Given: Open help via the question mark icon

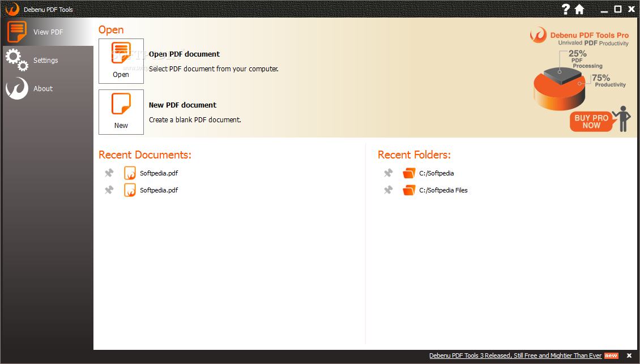Looking at the screenshot, I should tap(565, 10).
